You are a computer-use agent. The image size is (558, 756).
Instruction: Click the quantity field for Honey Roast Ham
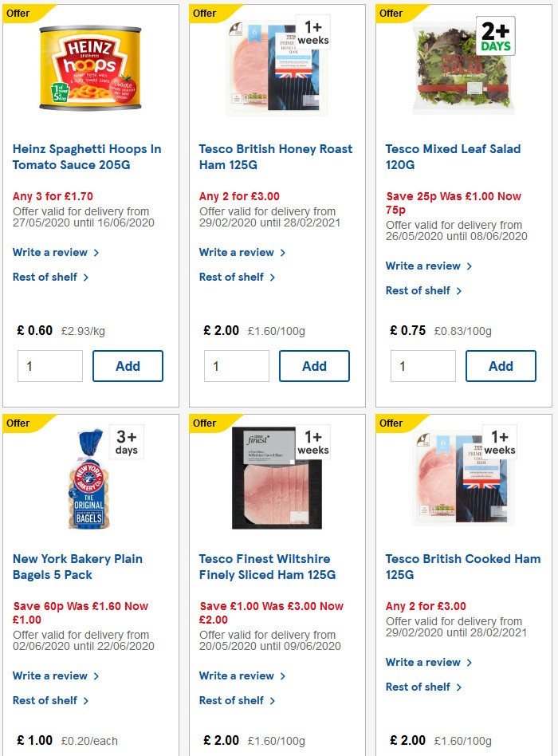[236, 366]
